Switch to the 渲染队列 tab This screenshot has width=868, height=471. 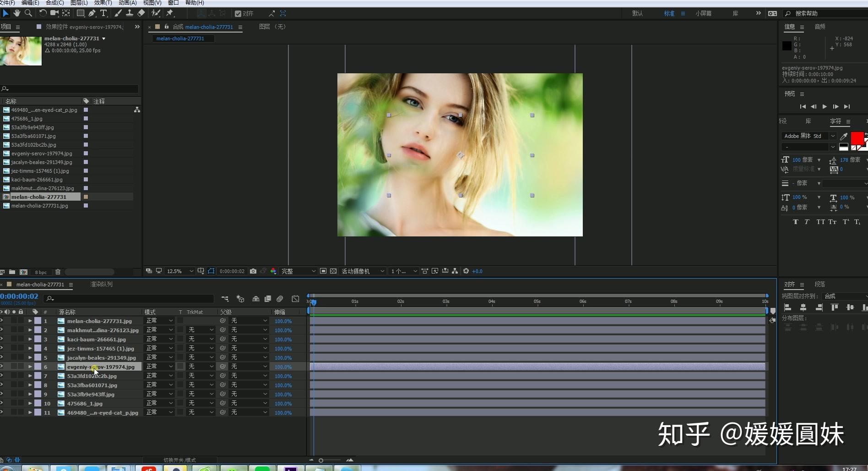pyautogui.click(x=101, y=284)
